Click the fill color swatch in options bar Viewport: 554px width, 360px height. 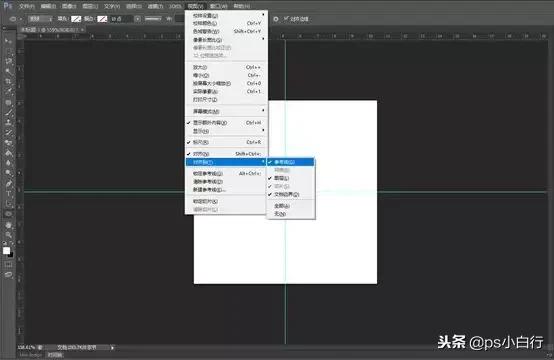[x=76, y=19]
